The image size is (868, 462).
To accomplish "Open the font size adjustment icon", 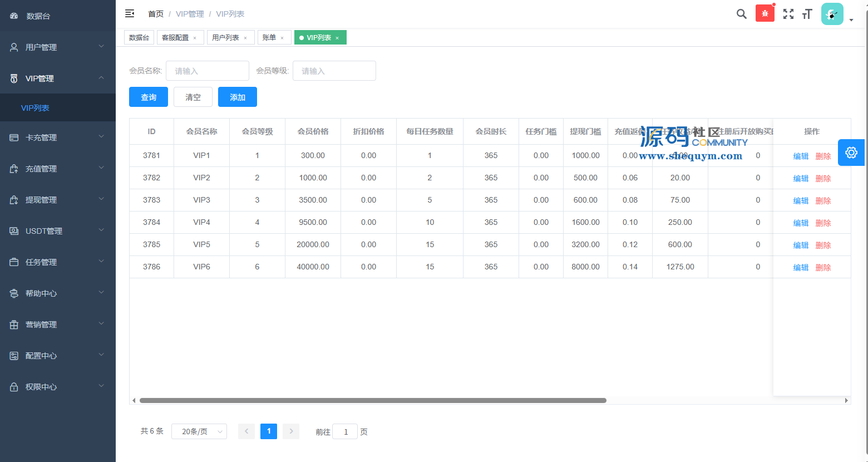I will click(x=807, y=14).
